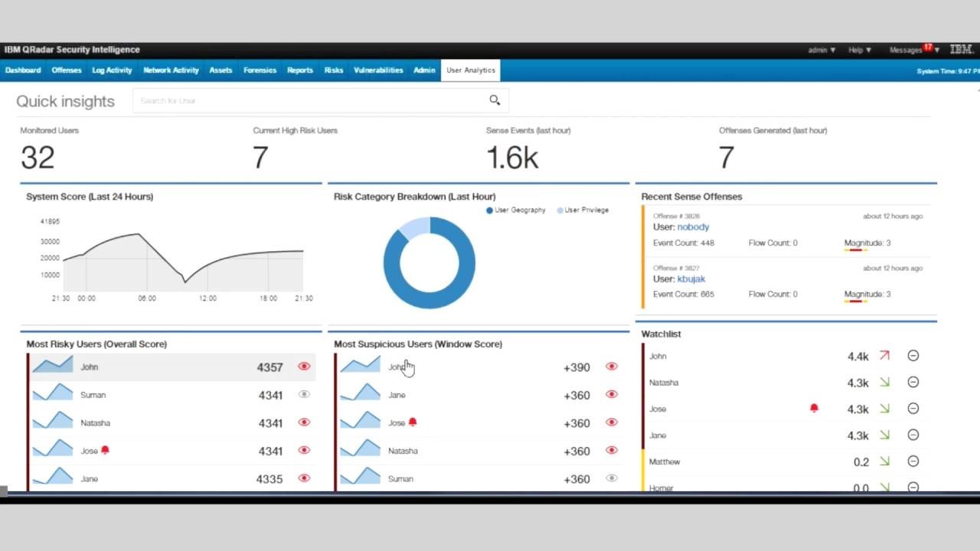Switch to the Offenses tab
The height and width of the screenshot is (551, 980).
click(66, 70)
